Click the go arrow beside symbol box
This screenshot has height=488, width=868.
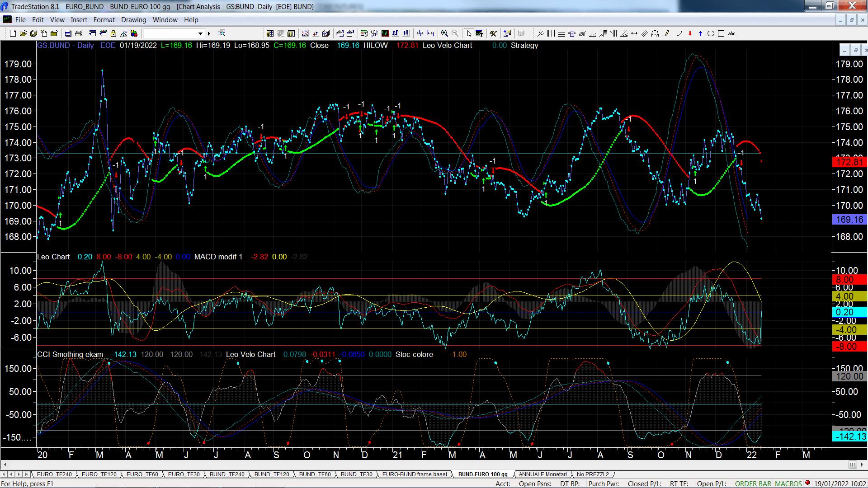[x=209, y=33]
